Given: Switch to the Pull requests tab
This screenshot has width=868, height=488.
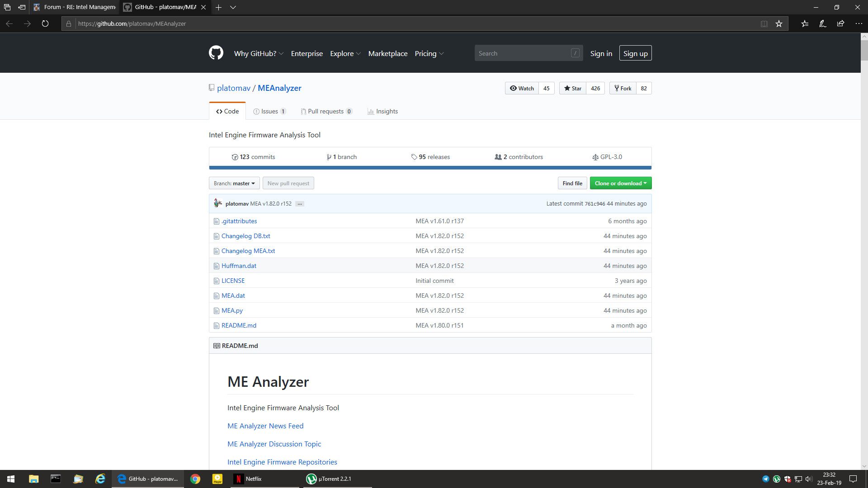Looking at the screenshot, I should click(326, 111).
